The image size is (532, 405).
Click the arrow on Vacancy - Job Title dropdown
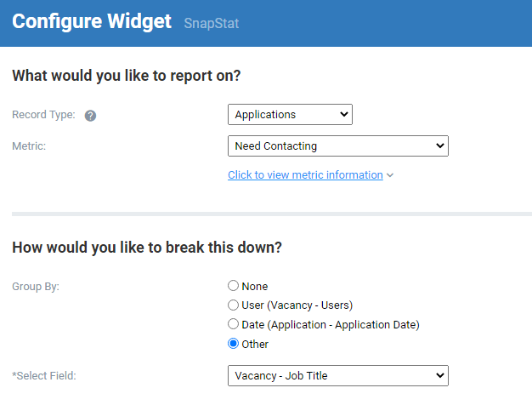[439, 375]
